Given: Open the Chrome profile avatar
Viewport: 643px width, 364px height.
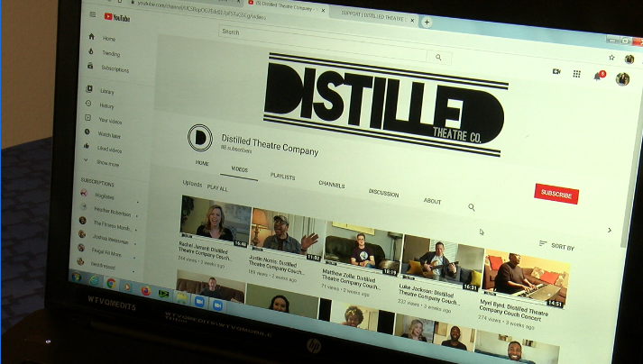Looking at the screenshot, I should (x=629, y=59).
